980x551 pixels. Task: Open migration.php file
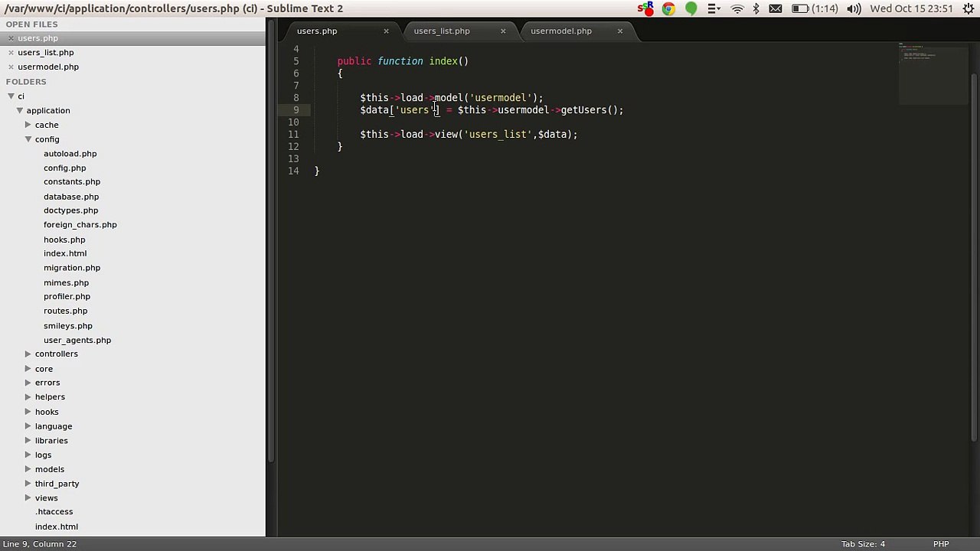pyautogui.click(x=72, y=268)
